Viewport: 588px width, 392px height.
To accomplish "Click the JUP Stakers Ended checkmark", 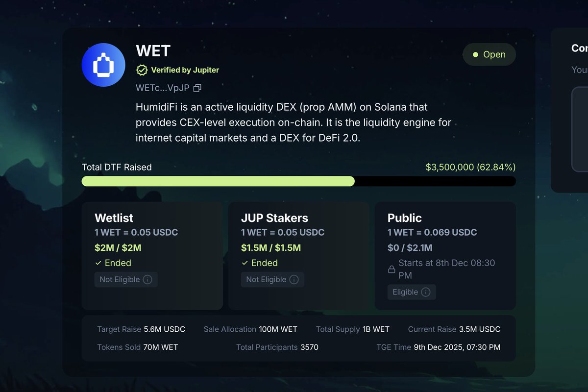I will pyautogui.click(x=245, y=263).
